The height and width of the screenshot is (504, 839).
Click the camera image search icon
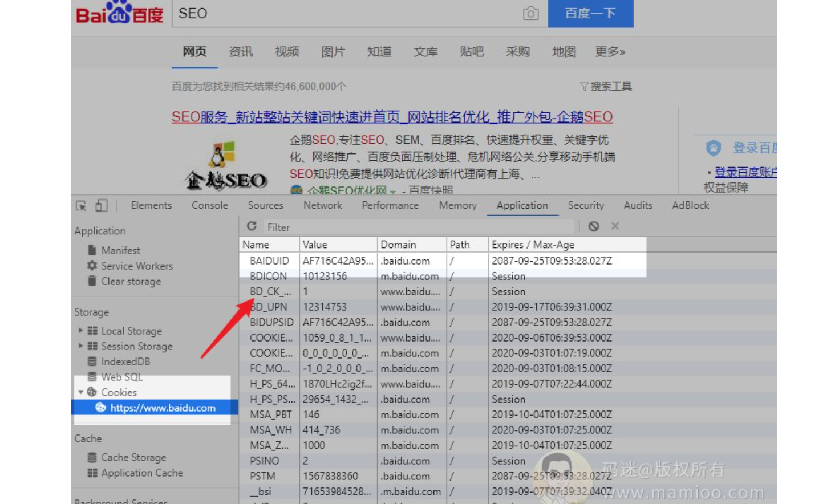click(x=530, y=14)
